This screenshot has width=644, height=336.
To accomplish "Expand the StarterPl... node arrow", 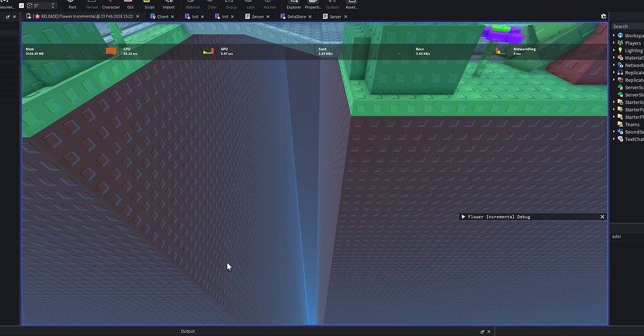I will tap(614, 117).
